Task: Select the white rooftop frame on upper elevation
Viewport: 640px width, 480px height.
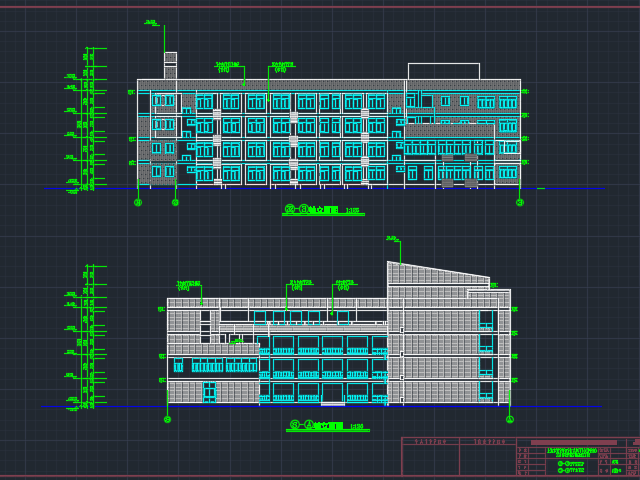Action: [443, 71]
